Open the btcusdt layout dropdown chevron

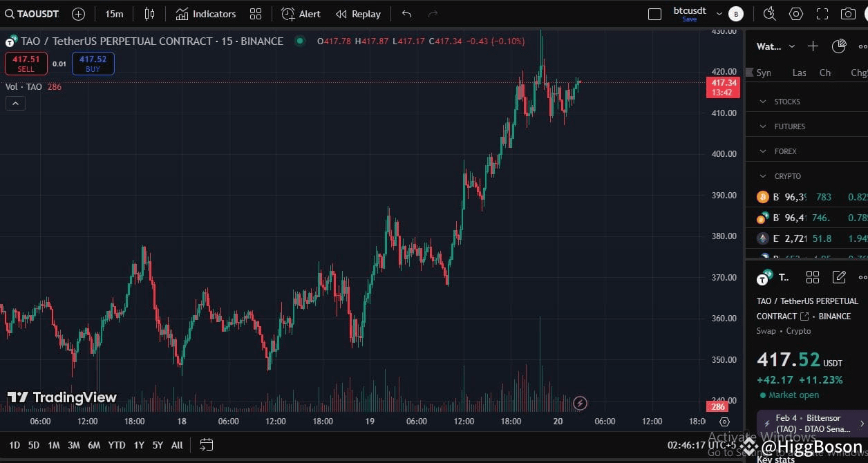tap(719, 12)
